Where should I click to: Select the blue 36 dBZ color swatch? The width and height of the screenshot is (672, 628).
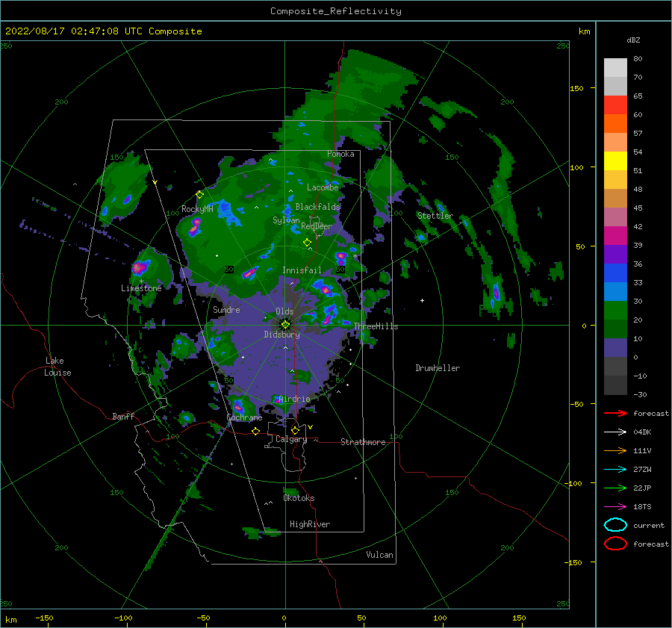pos(615,273)
